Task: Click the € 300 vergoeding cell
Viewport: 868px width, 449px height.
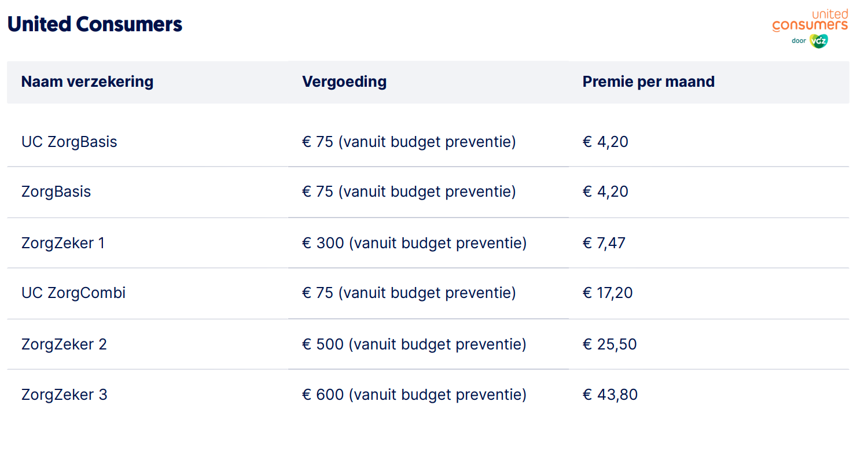Action: 414,242
